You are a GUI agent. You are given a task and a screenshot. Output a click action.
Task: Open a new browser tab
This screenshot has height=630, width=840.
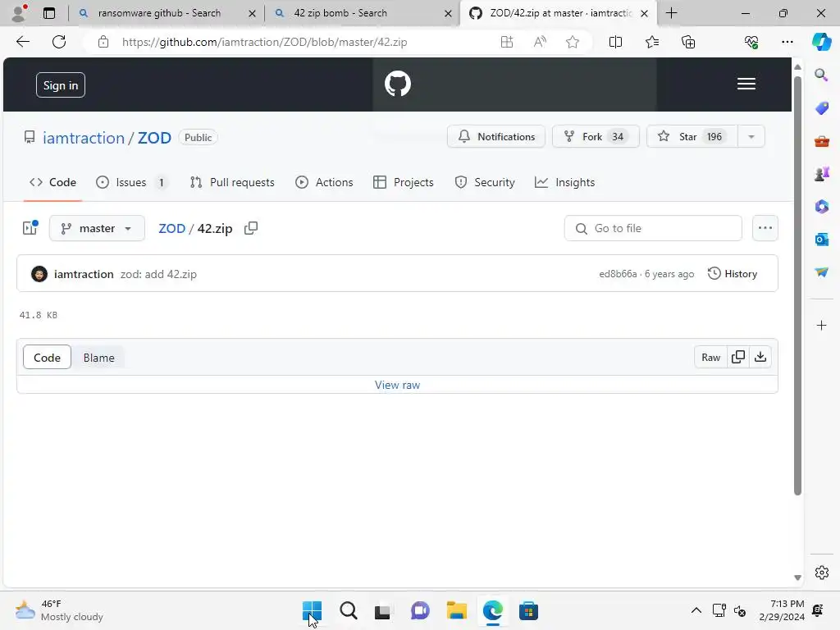point(671,13)
